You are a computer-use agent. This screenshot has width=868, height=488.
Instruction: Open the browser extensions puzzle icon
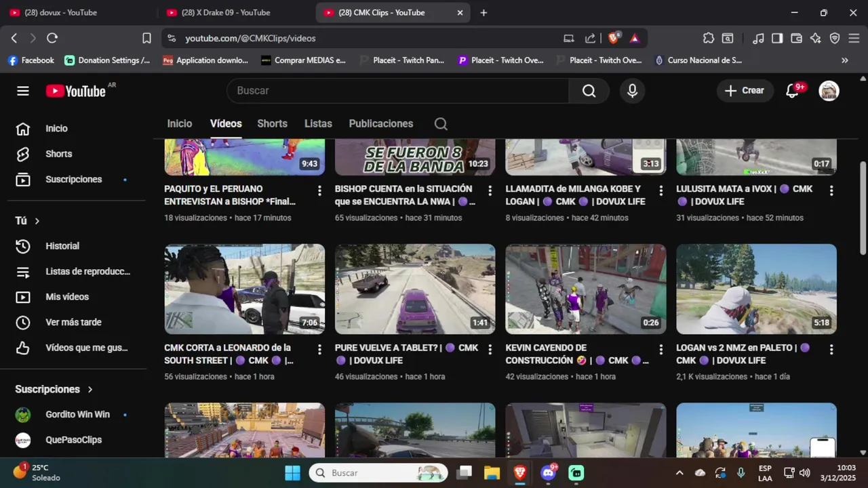pos(709,39)
